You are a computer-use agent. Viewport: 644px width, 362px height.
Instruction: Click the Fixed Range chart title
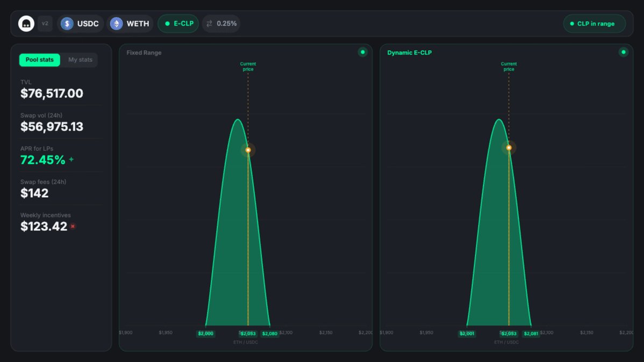(144, 53)
